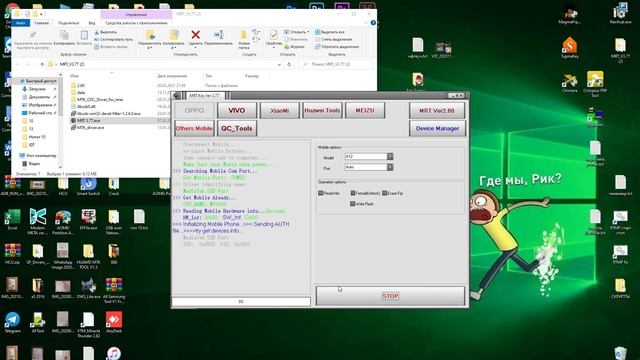The height and width of the screenshot is (360, 640).
Task: Open the MEIZU tools section
Action: [x=365, y=111]
